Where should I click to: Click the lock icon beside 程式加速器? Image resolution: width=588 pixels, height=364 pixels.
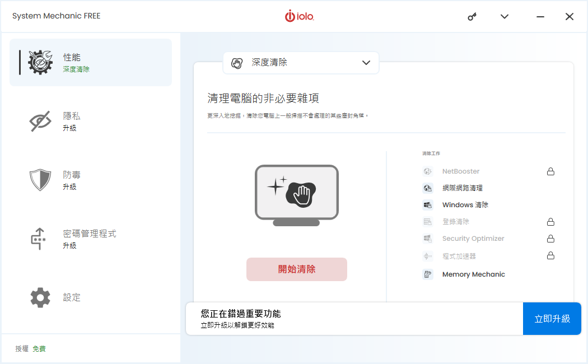pyautogui.click(x=550, y=256)
